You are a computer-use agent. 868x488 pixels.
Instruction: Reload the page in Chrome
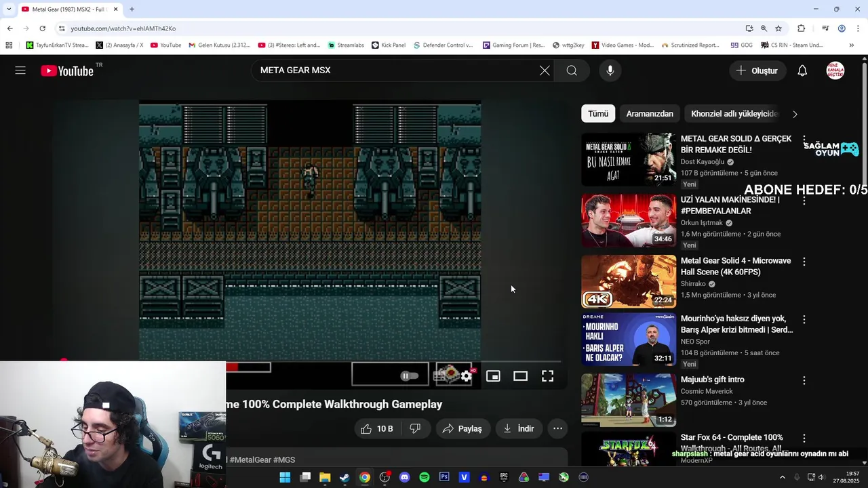point(42,28)
